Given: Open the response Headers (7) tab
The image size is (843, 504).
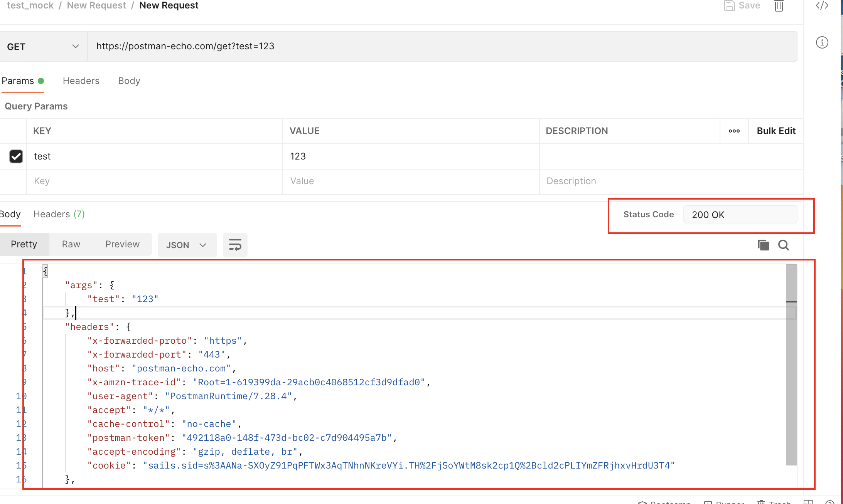Looking at the screenshot, I should [59, 214].
